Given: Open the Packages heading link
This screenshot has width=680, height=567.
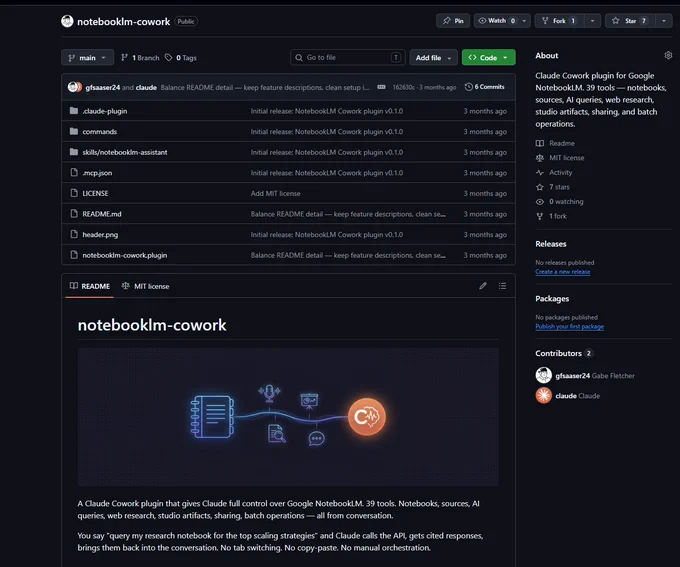Looking at the screenshot, I should coord(552,298).
